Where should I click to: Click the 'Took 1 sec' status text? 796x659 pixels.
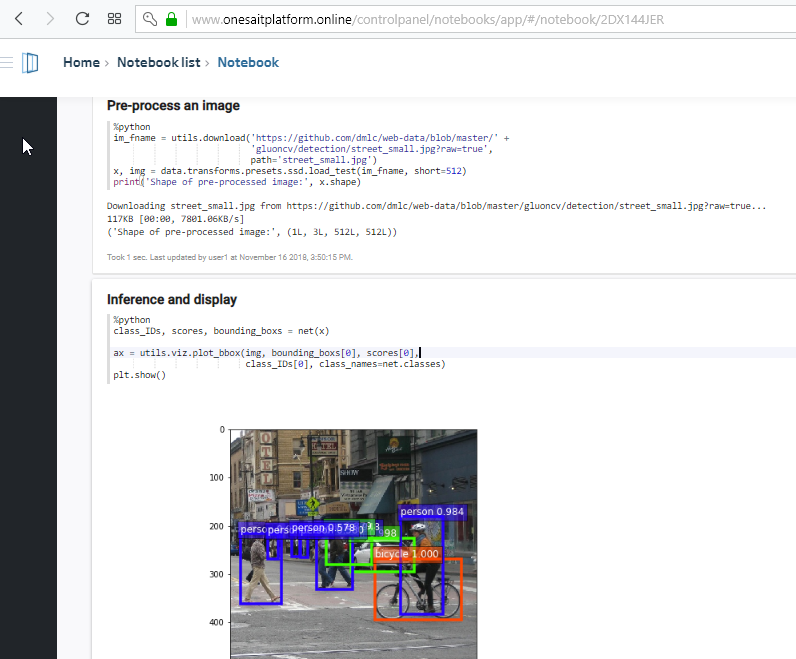point(229,256)
